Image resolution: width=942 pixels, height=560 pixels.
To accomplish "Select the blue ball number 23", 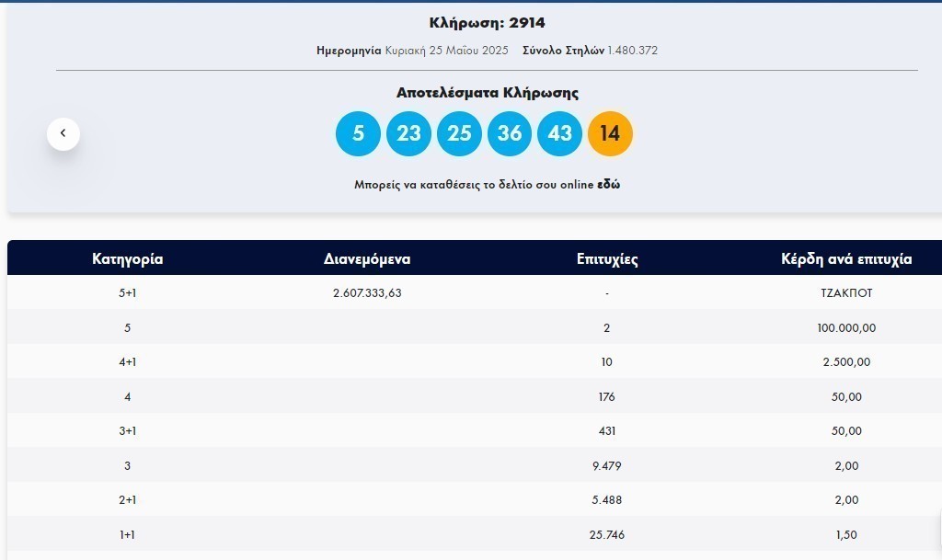I will click(x=408, y=133).
